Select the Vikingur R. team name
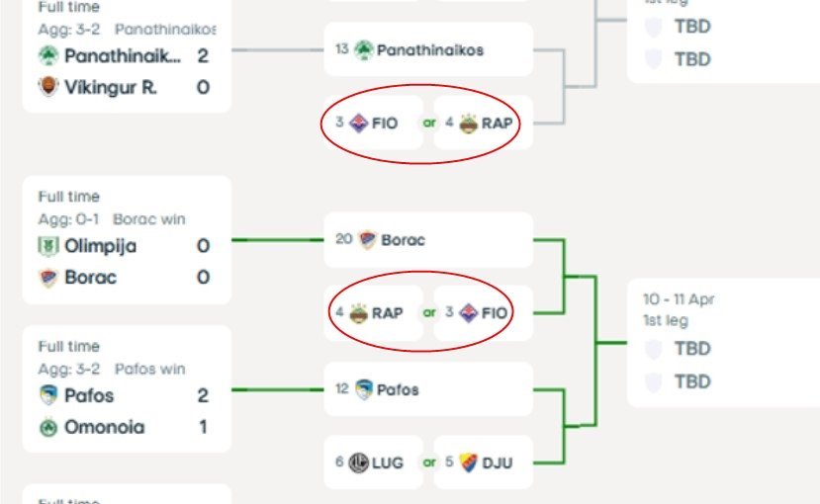The width and height of the screenshot is (820, 504). [x=111, y=87]
